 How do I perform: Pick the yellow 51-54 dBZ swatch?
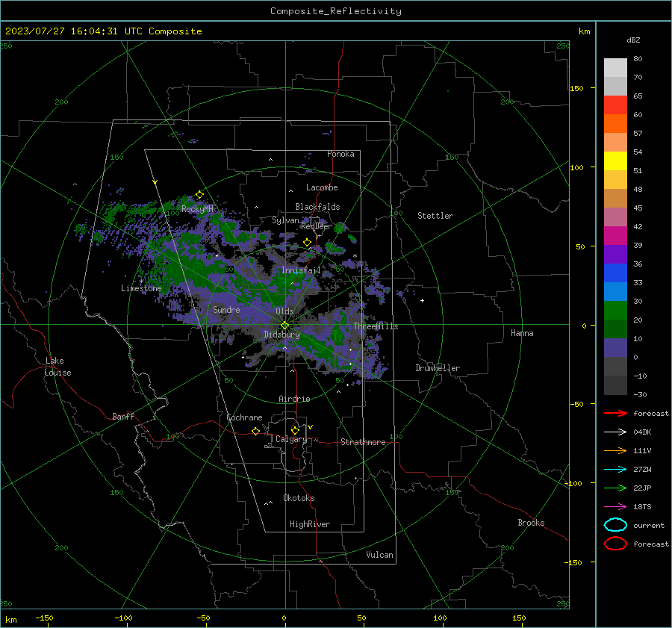pos(615,161)
